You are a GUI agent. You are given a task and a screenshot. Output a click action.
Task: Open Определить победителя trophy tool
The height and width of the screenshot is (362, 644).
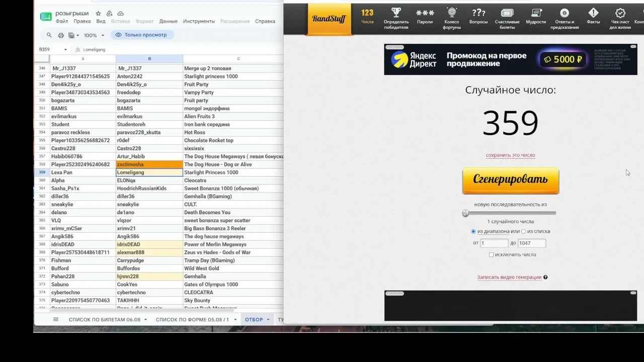(x=396, y=19)
